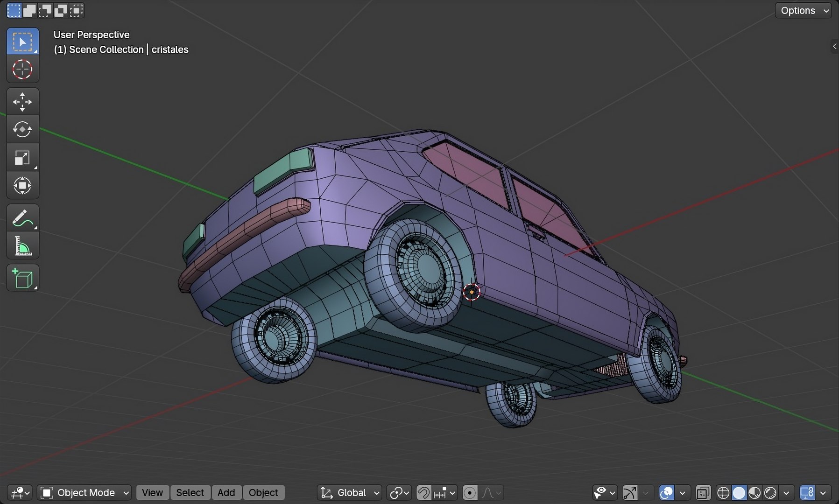Open the Add menu
This screenshot has height=504, width=839.
[226, 492]
